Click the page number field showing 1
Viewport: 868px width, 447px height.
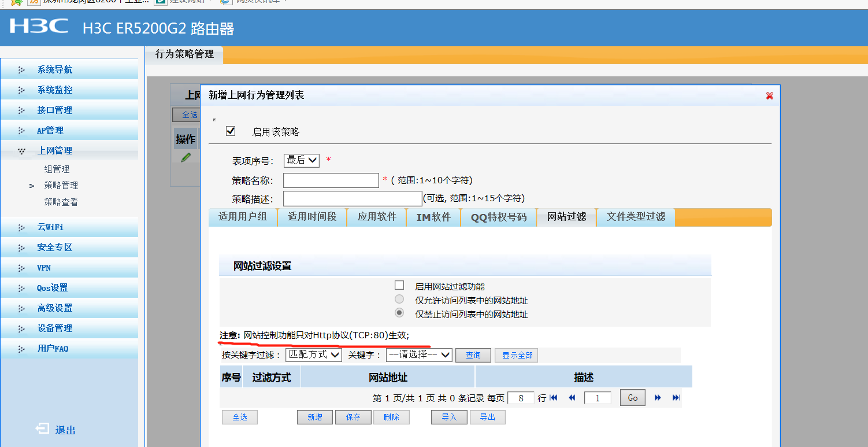pos(598,398)
